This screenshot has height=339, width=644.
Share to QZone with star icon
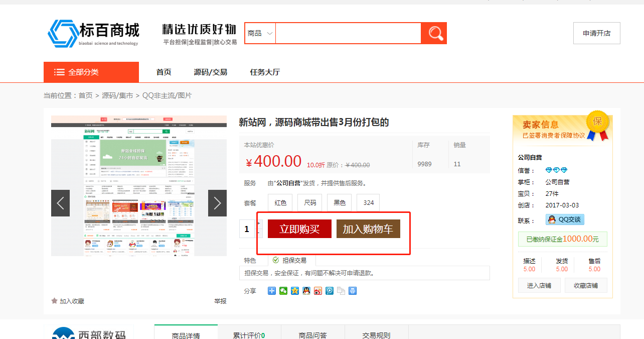(x=295, y=291)
